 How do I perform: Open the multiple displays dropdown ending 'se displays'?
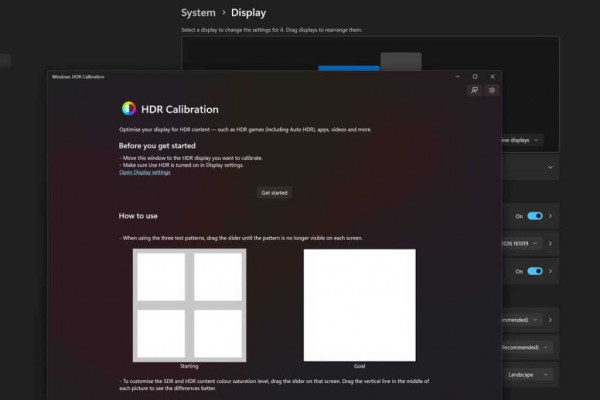pyautogui.click(x=521, y=140)
